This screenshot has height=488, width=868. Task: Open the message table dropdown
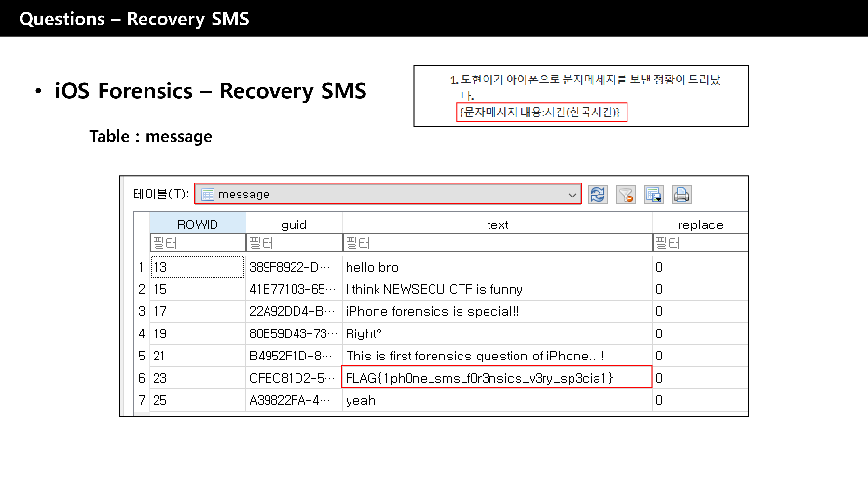[388, 194]
